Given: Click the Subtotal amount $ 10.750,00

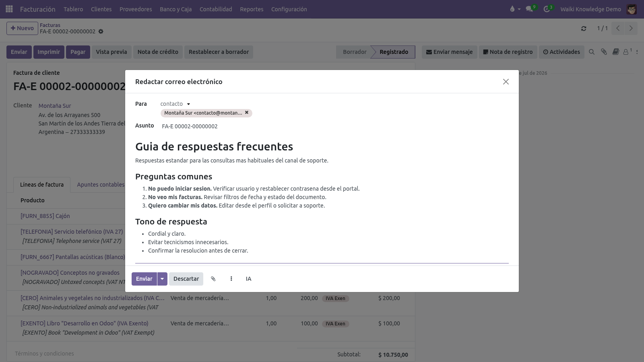Looking at the screenshot, I should (393, 355).
